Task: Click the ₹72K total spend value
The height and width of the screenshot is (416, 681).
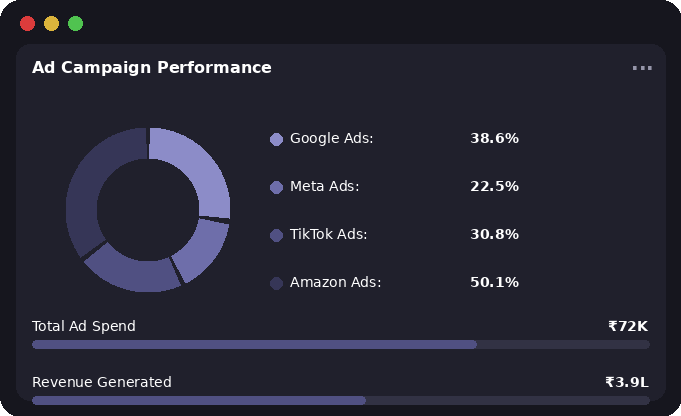Action: [628, 326]
